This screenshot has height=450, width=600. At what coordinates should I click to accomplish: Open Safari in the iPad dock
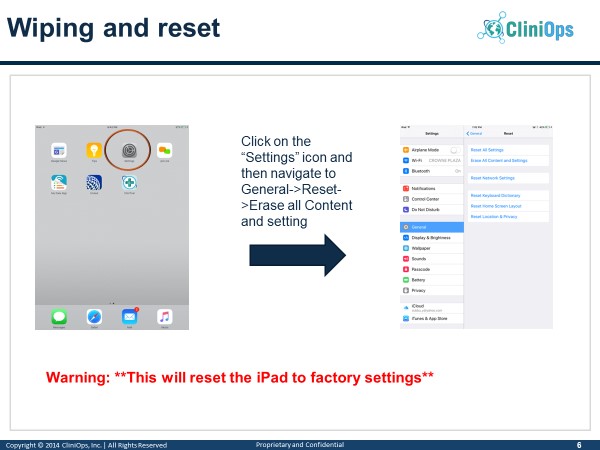(94, 317)
